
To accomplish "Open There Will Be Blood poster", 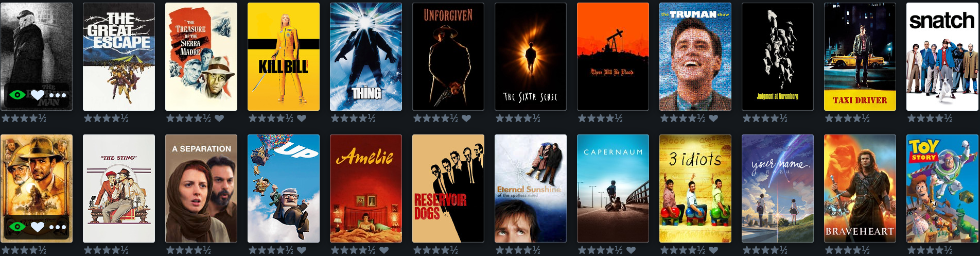I will (613, 57).
